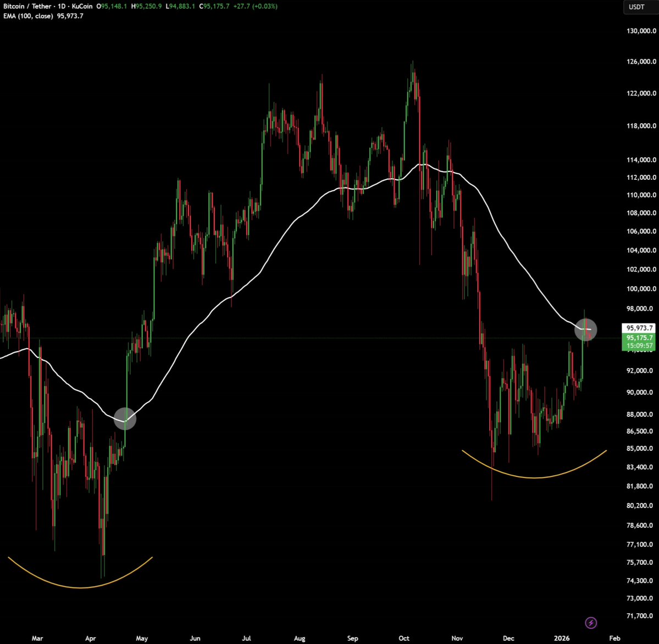Screen dimensions: 659x644
Task: Click the Oct label on time axis
Action: point(404,638)
